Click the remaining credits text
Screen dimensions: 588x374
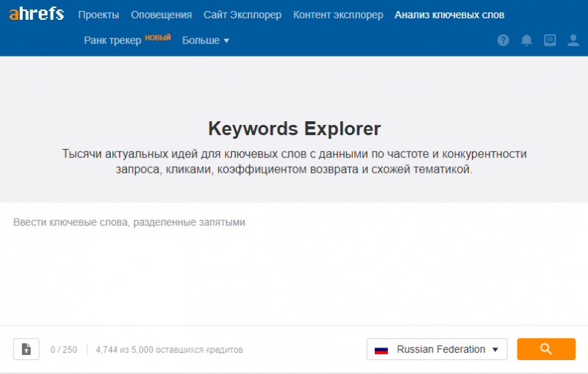point(169,350)
